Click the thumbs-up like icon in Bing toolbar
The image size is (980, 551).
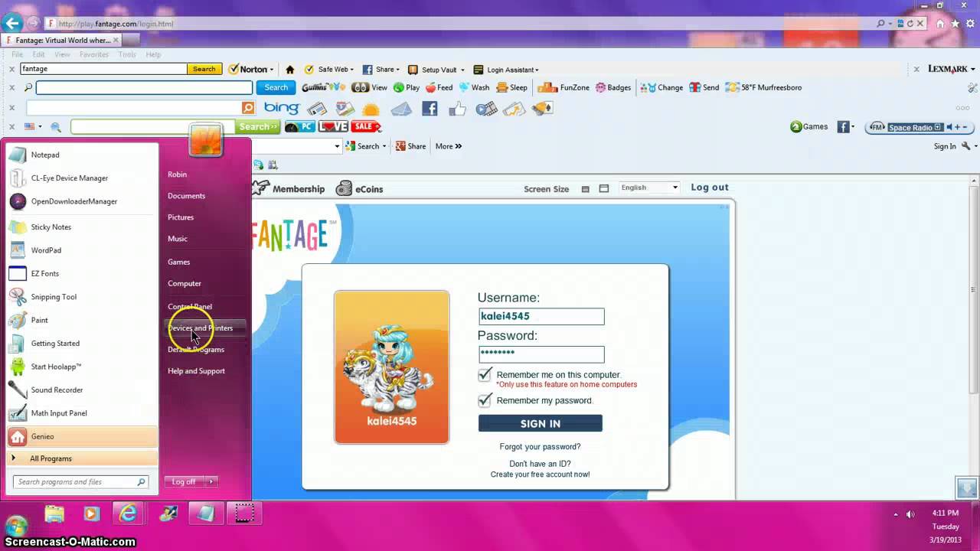point(458,109)
